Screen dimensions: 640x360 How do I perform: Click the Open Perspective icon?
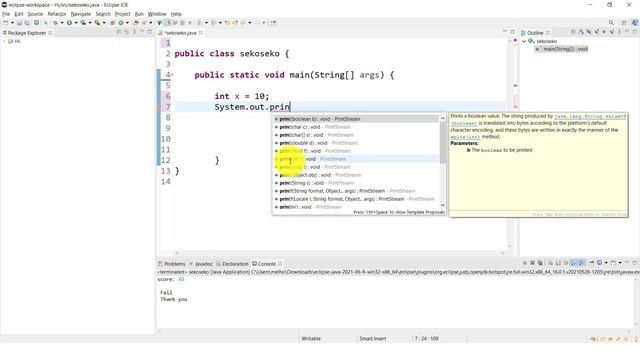coord(624,23)
